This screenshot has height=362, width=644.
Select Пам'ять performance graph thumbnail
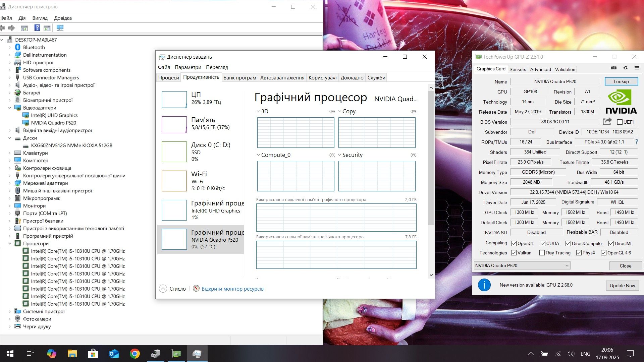[x=174, y=125]
